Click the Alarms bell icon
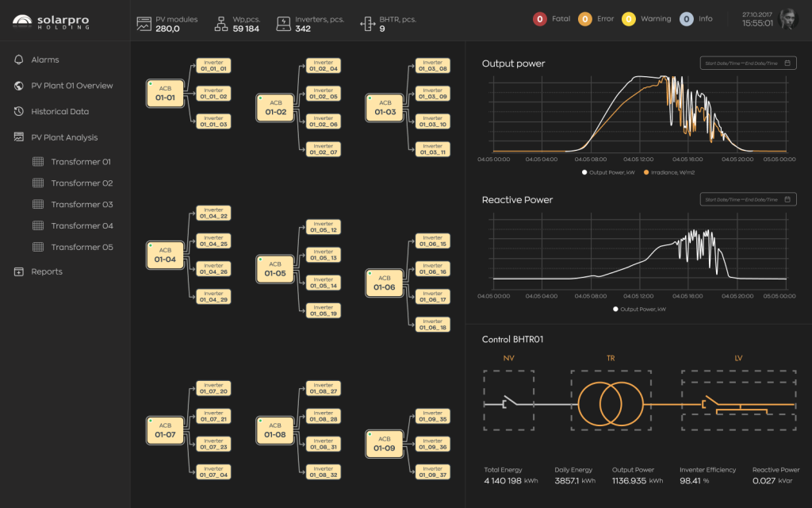 coord(19,60)
